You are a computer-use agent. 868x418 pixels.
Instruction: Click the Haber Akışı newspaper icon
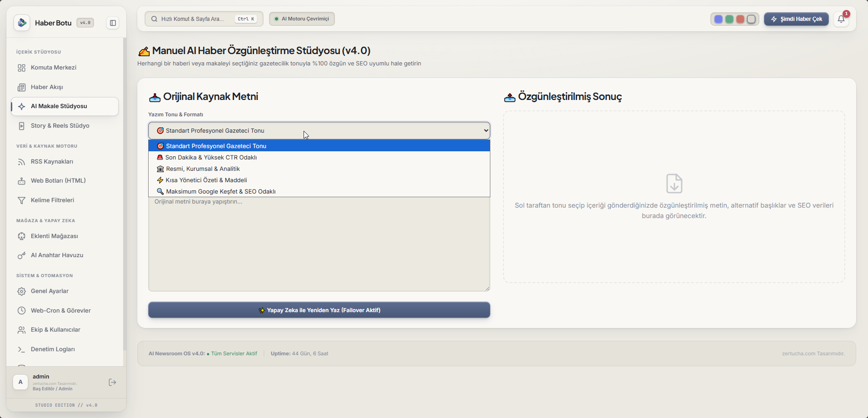21,87
